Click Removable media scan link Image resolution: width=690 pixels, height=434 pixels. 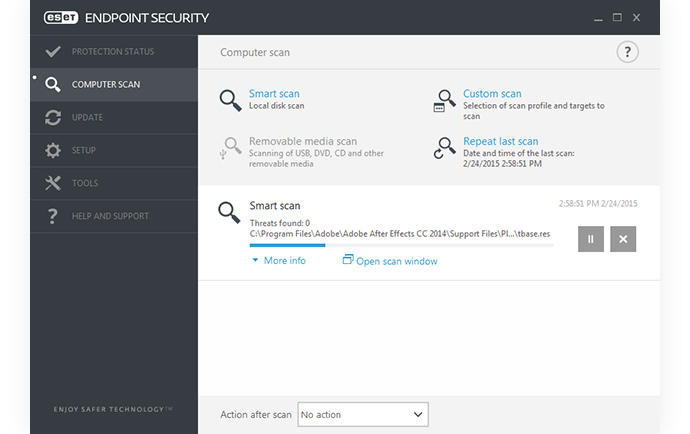(x=303, y=141)
